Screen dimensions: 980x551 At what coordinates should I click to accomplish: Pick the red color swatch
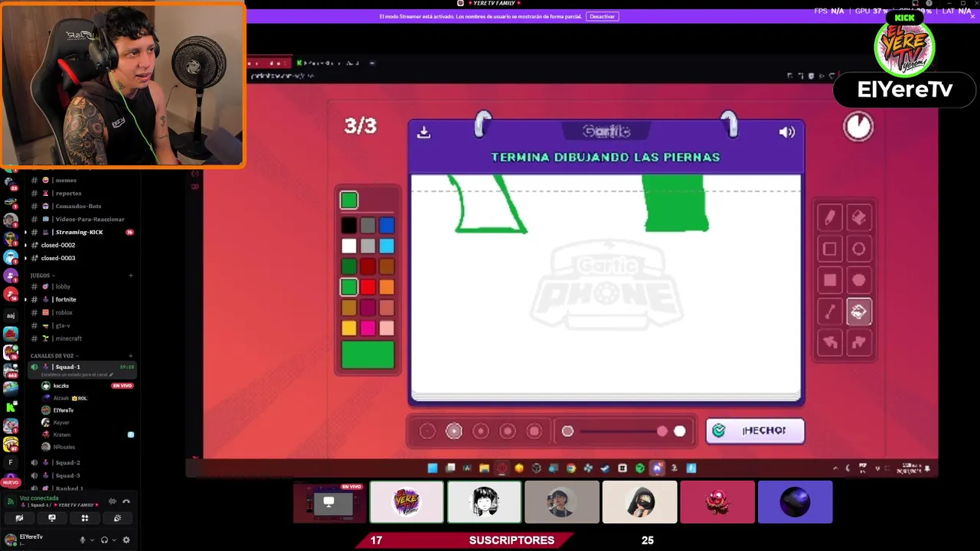tap(367, 287)
